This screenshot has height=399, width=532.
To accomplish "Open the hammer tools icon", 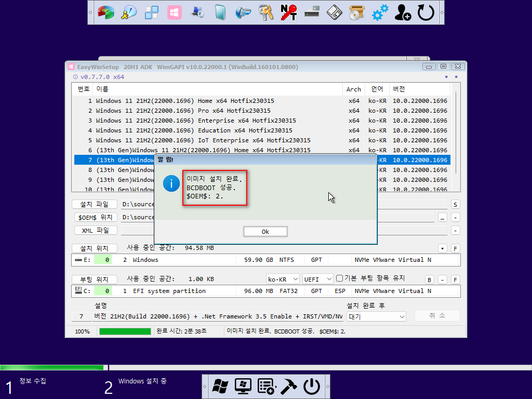I will pos(289,387).
